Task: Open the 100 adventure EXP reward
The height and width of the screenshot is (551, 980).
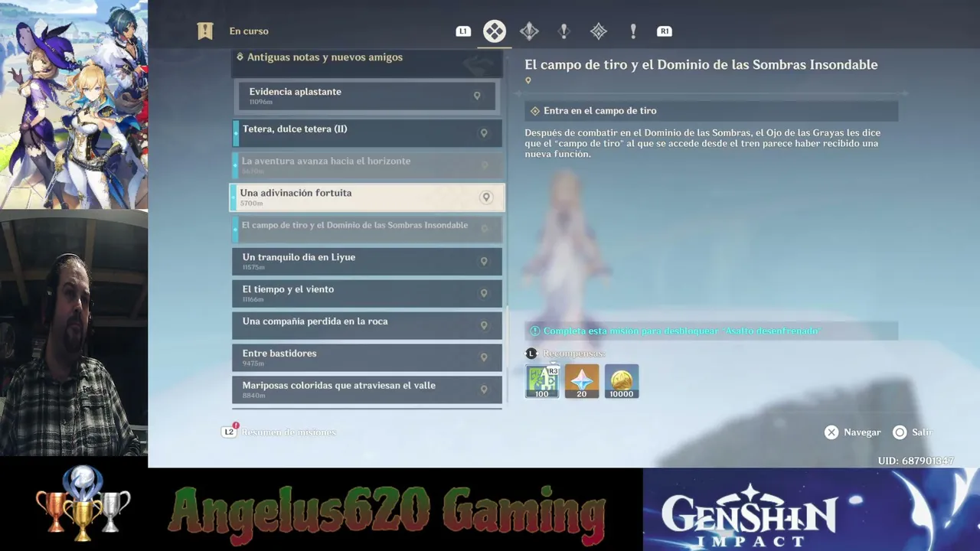Action: [x=542, y=381]
